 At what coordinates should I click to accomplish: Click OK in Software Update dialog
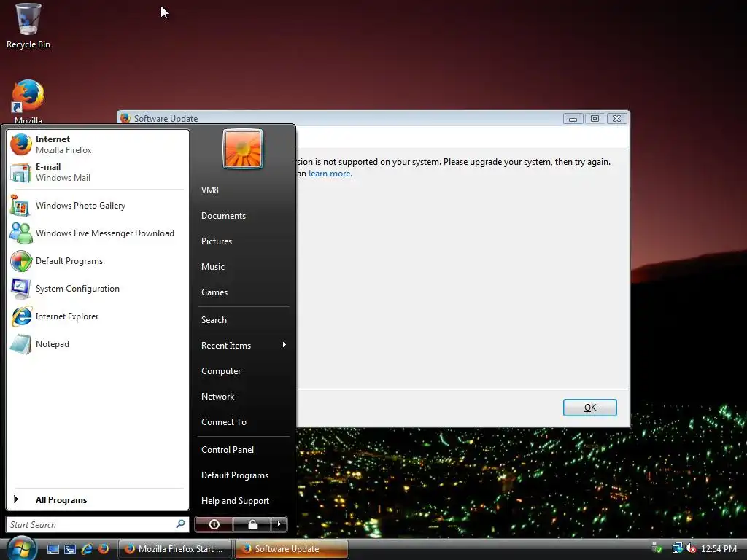pos(589,408)
